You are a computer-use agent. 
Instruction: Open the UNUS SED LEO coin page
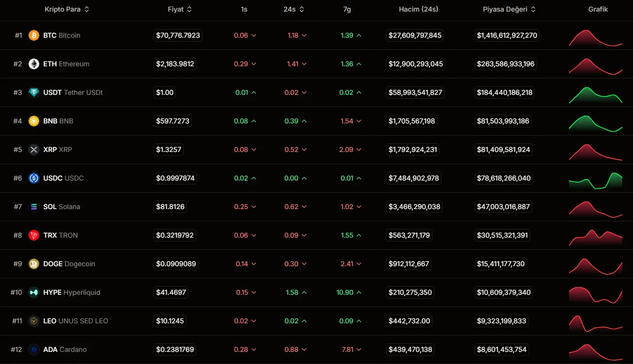(76, 321)
